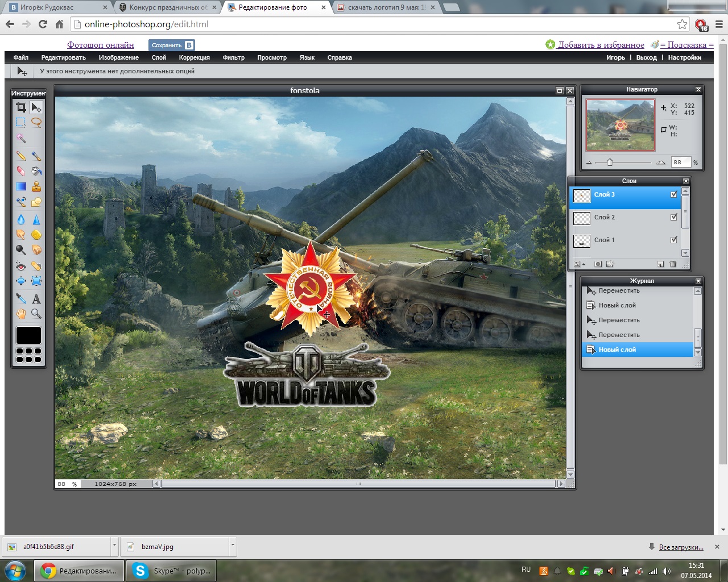Toggle visibility checkbox of Слой 3

click(674, 194)
